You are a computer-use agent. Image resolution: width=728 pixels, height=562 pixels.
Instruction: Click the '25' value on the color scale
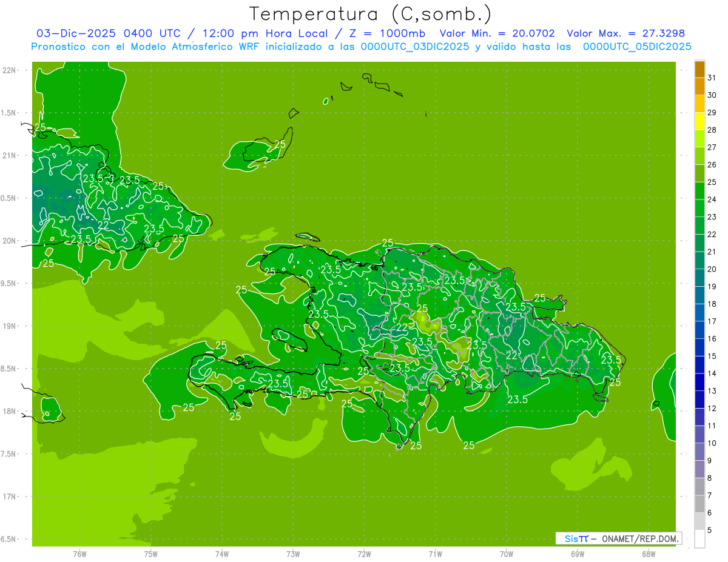pos(712,182)
